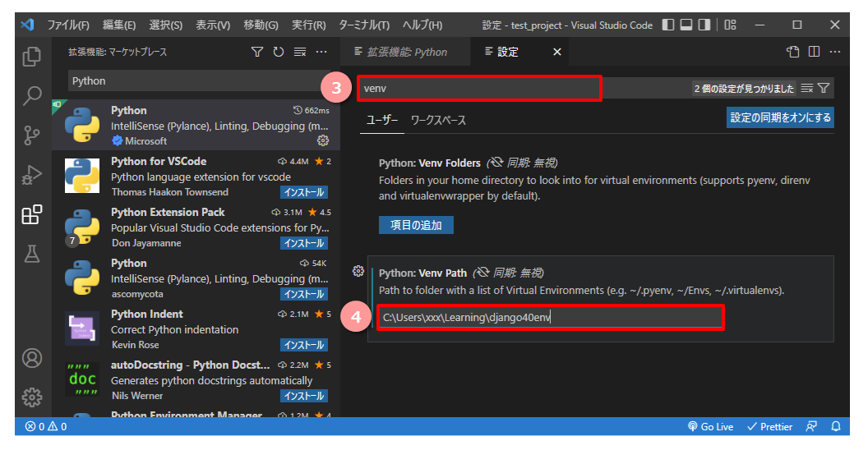The width and height of the screenshot is (868, 450).
Task: Refresh the extensions list
Action: coord(279,52)
